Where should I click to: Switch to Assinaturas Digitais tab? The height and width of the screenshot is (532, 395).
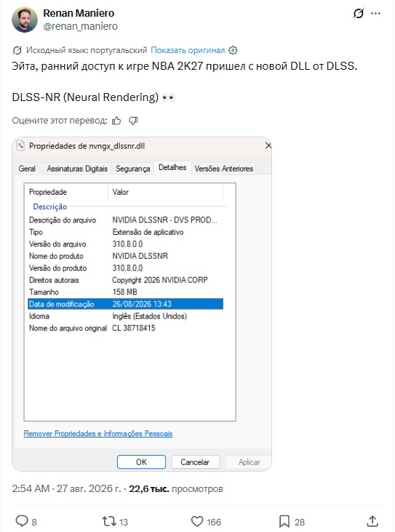(x=77, y=169)
